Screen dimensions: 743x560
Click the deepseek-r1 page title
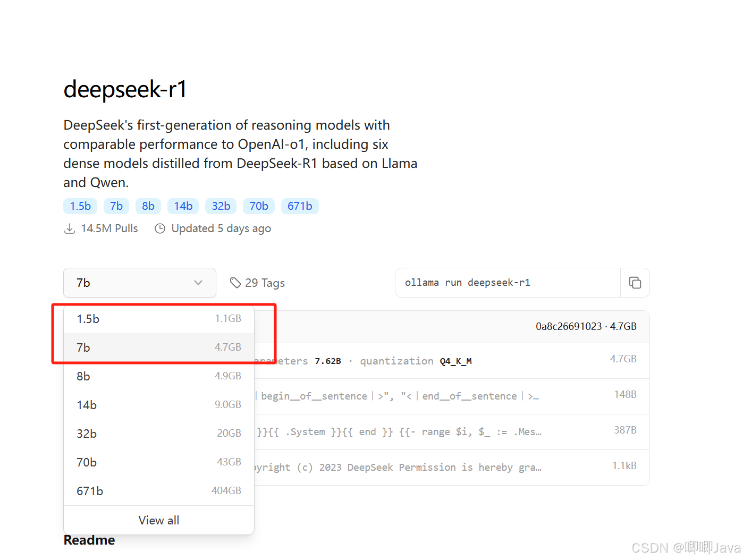pyautogui.click(x=125, y=89)
